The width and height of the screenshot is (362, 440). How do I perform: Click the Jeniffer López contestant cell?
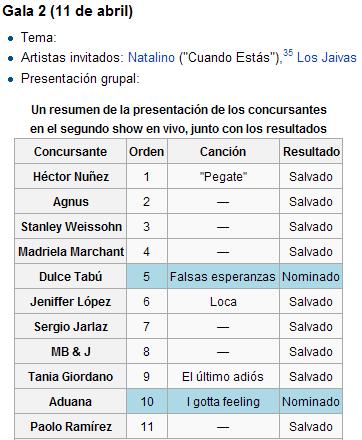tap(70, 302)
